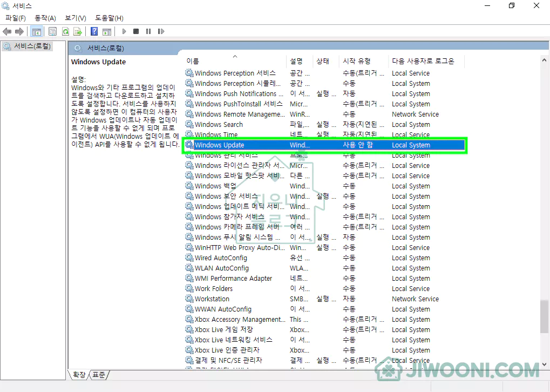The height and width of the screenshot is (392, 550).
Task: Click the scrollbar up arrow
Action: click(x=544, y=60)
